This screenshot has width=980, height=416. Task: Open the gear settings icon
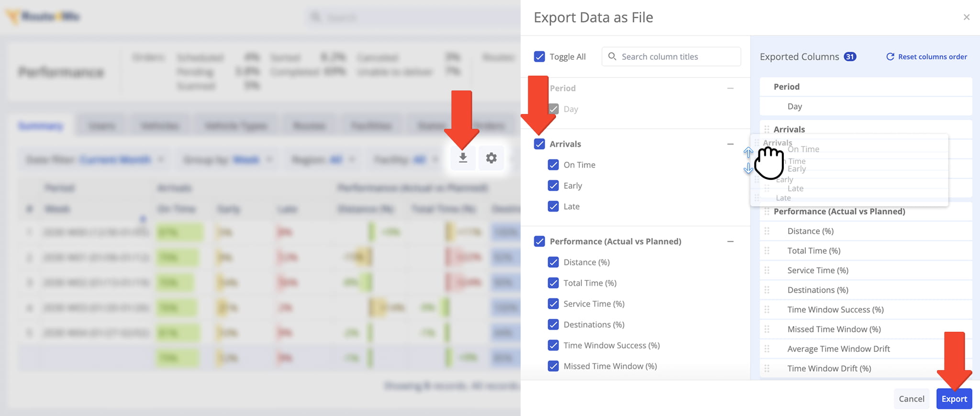click(491, 158)
